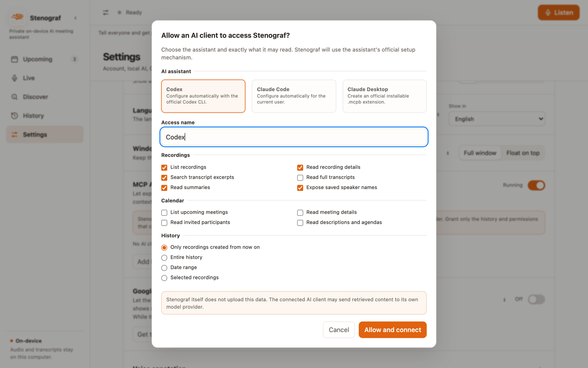The height and width of the screenshot is (368, 588).
Task: Click the Upcoming calendar icon in sidebar
Action: pyautogui.click(x=14, y=59)
